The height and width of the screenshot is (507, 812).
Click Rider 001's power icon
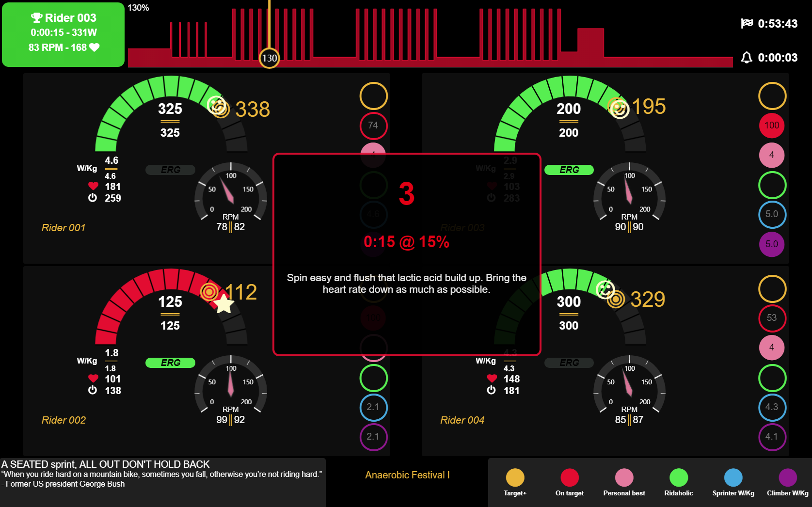click(x=93, y=198)
